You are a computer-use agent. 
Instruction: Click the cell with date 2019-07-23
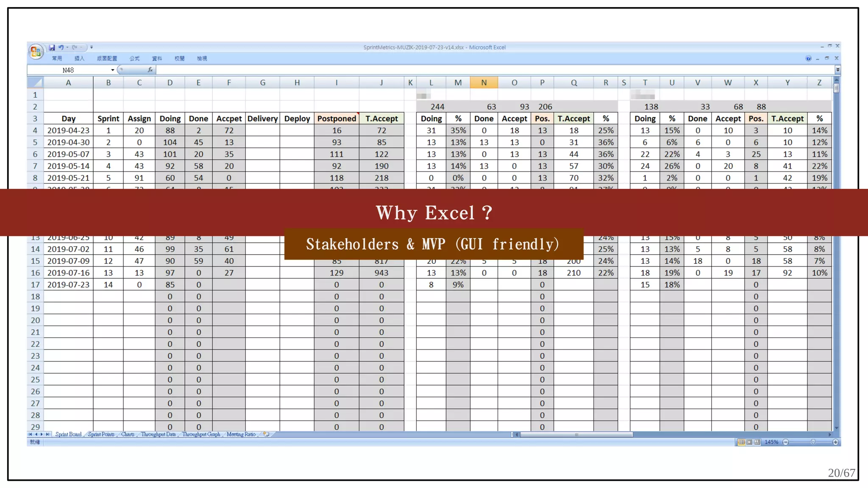pos(68,285)
